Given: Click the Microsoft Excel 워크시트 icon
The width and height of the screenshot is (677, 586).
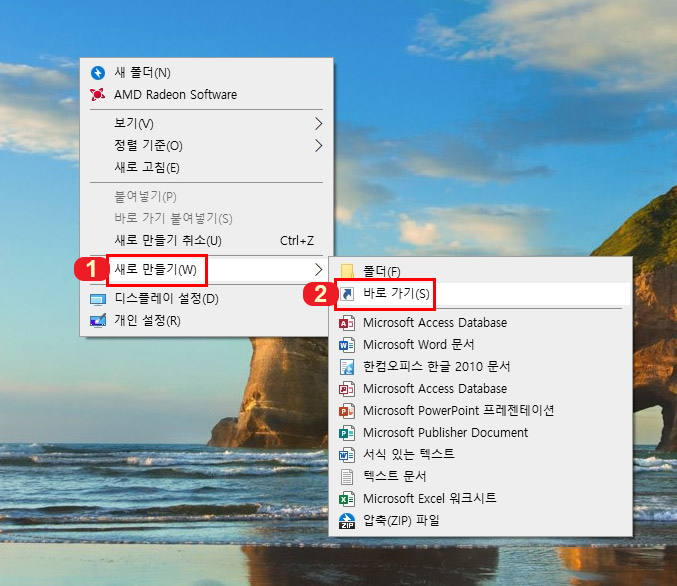Looking at the screenshot, I should point(347,499).
